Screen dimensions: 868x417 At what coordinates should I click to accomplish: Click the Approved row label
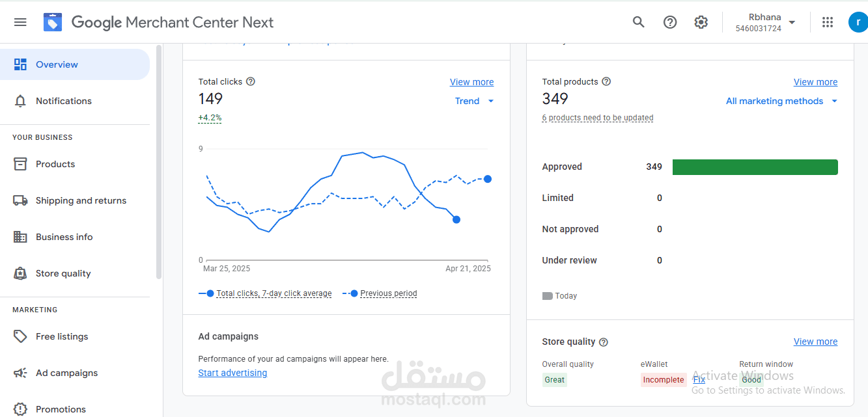pos(562,167)
